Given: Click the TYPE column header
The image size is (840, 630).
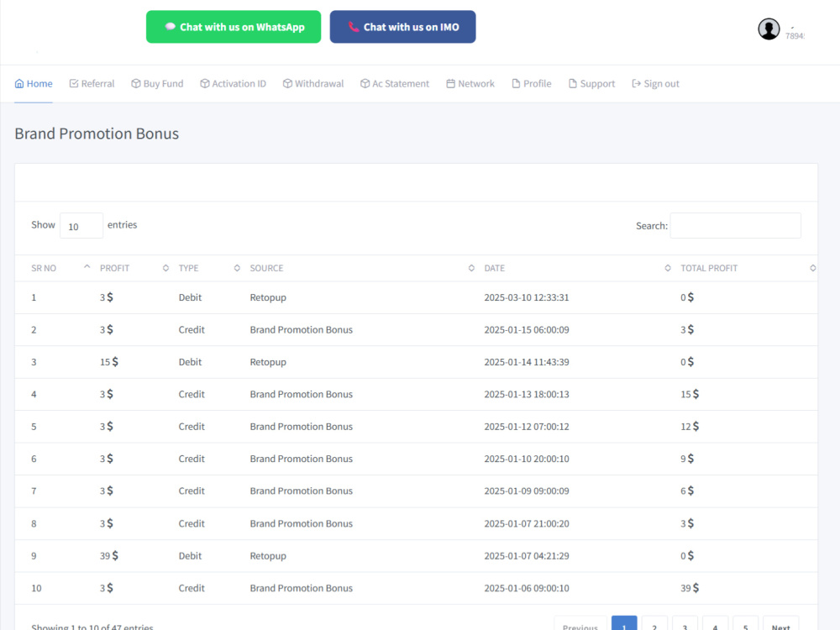Looking at the screenshot, I should tap(188, 268).
